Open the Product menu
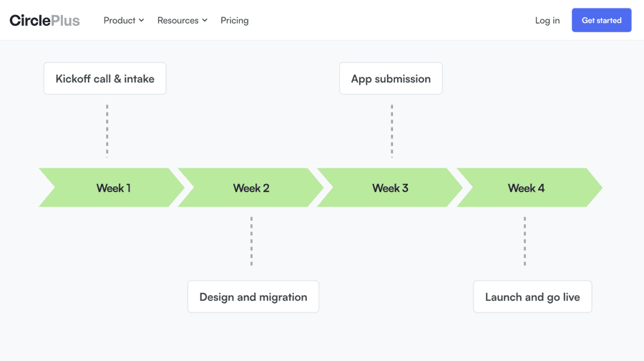Screen dimensions: 644x361 tap(119, 20)
